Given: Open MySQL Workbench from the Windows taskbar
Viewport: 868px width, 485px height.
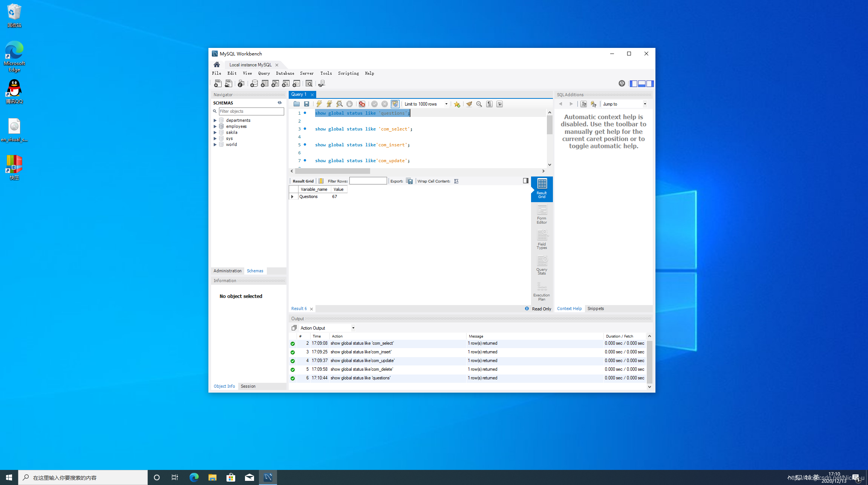Looking at the screenshot, I should [268, 477].
